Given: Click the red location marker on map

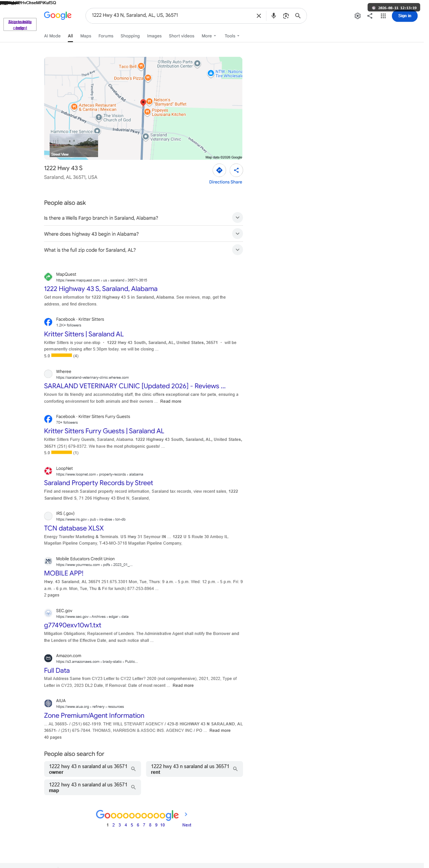Looking at the screenshot, I should 143,102.
